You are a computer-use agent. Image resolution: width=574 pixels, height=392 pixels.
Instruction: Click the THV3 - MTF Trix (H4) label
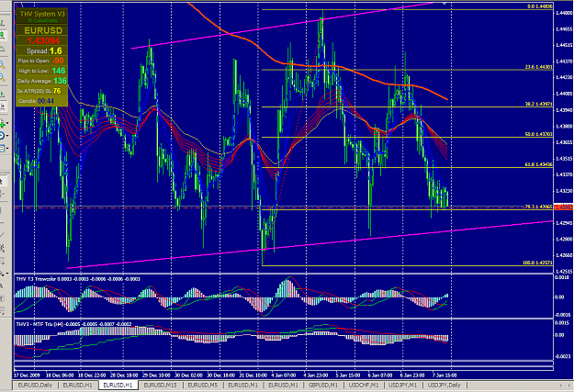coord(74,324)
